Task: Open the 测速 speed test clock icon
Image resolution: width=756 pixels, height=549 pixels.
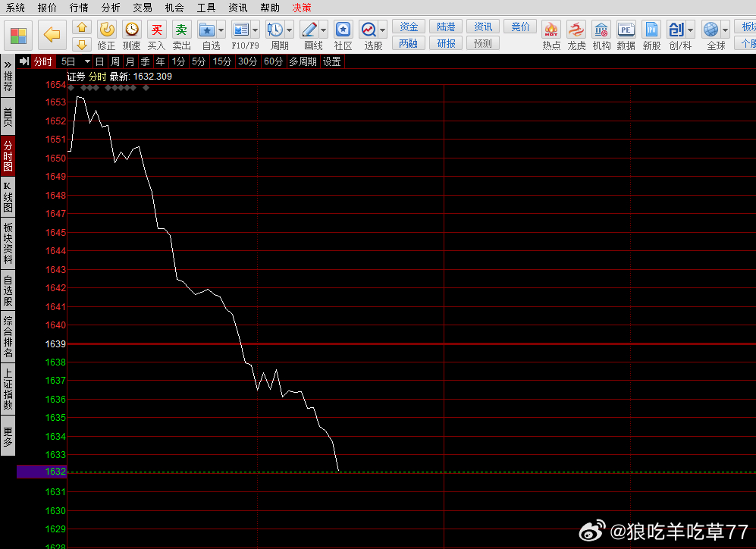Action: coord(131,30)
